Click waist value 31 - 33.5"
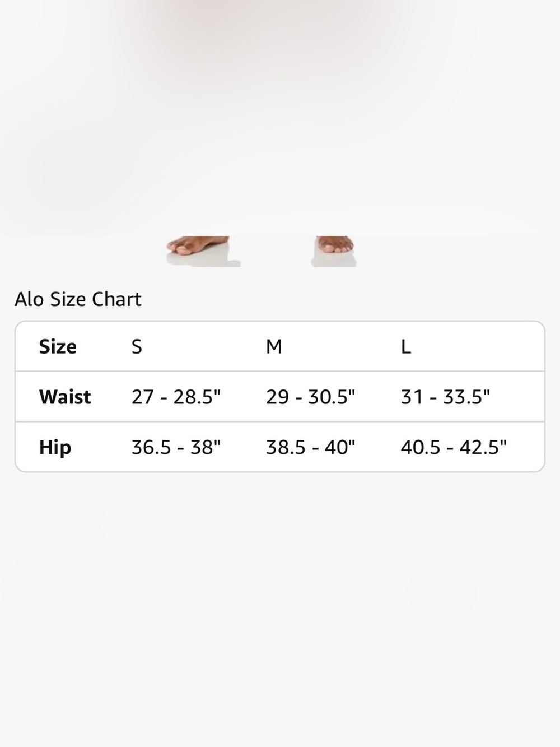560x747 pixels. click(x=445, y=397)
